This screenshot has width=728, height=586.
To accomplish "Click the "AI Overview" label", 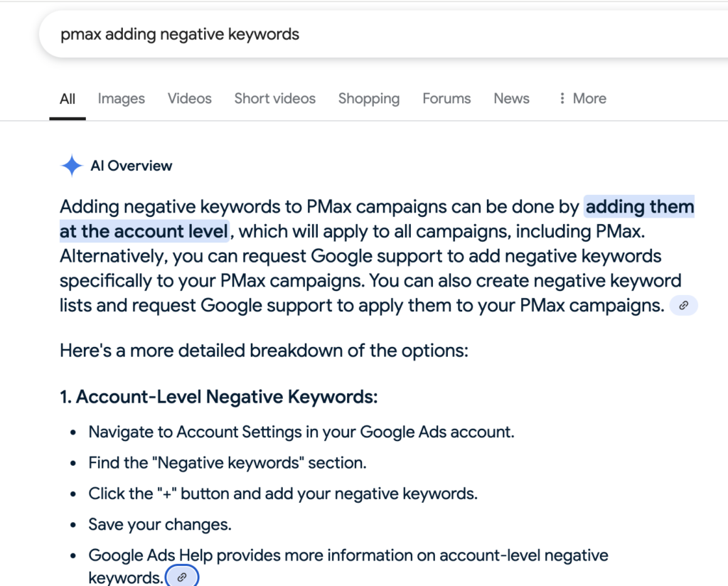I will click(132, 166).
